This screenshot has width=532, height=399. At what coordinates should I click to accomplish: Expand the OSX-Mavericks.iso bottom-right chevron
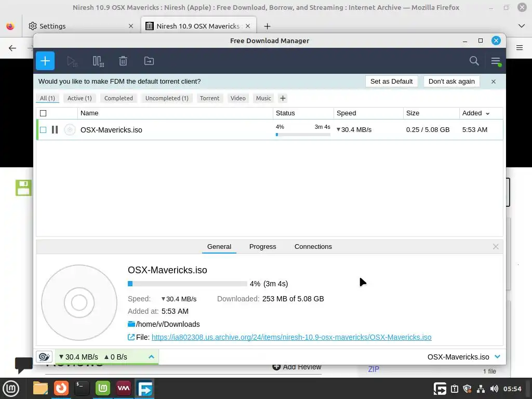[497, 357]
